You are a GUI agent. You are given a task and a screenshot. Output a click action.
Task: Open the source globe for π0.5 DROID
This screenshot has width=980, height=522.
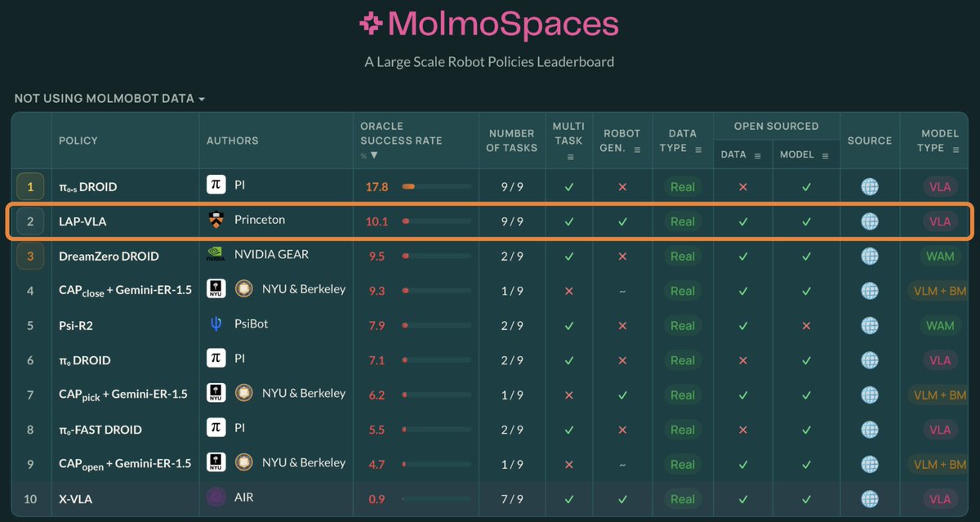[x=870, y=187]
